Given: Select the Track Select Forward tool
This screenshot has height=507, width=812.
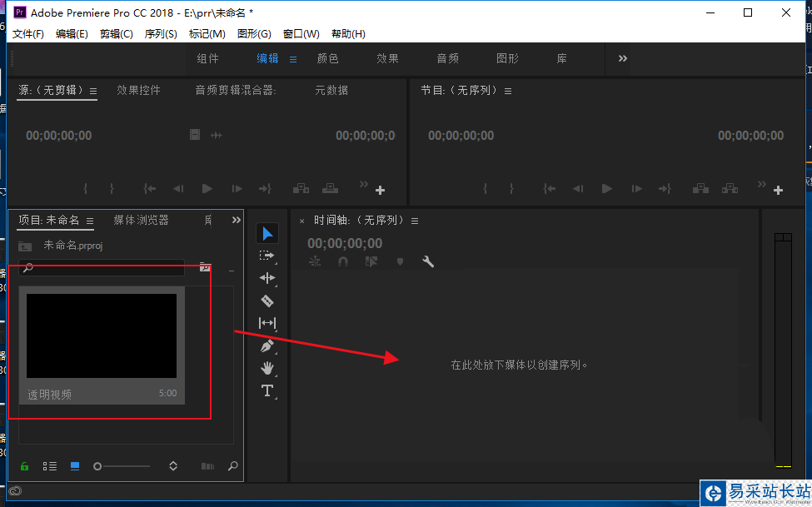Looking at the screenshot, I should [x=267, y=256].
